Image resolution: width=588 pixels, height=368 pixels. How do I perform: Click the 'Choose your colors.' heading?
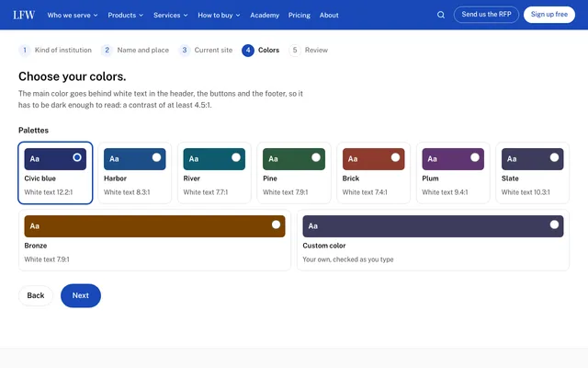(72, 76)
